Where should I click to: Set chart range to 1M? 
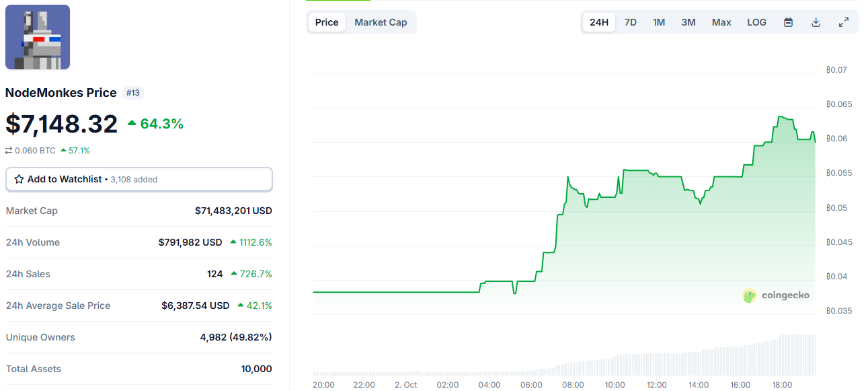[x=659, y=22]
